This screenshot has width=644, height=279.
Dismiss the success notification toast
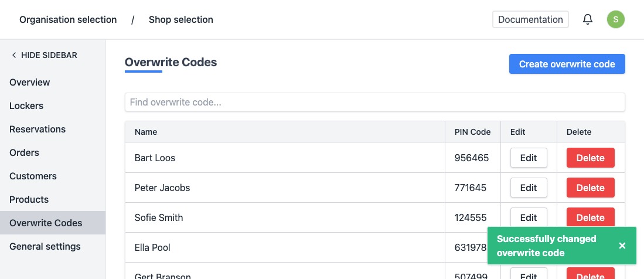coord(622,246)
